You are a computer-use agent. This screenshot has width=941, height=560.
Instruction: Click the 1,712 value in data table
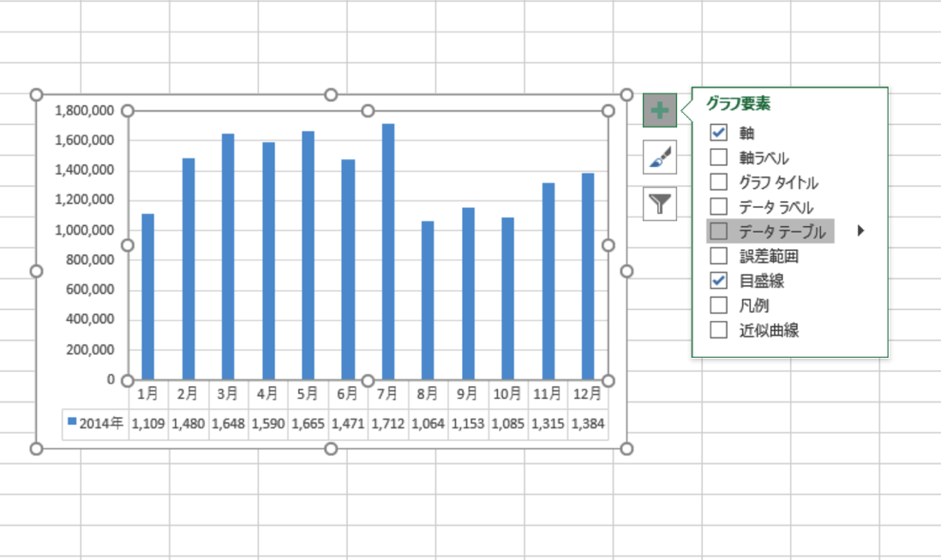click(387, 424)
